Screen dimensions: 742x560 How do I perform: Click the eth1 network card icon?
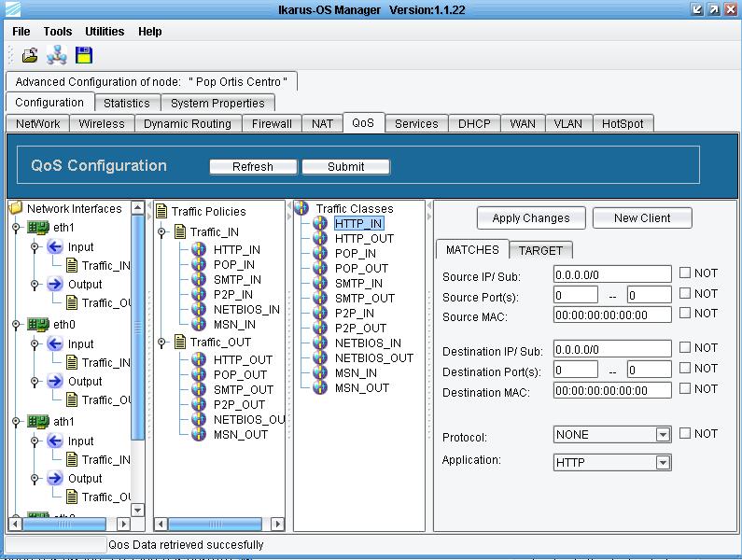point(38,228)
